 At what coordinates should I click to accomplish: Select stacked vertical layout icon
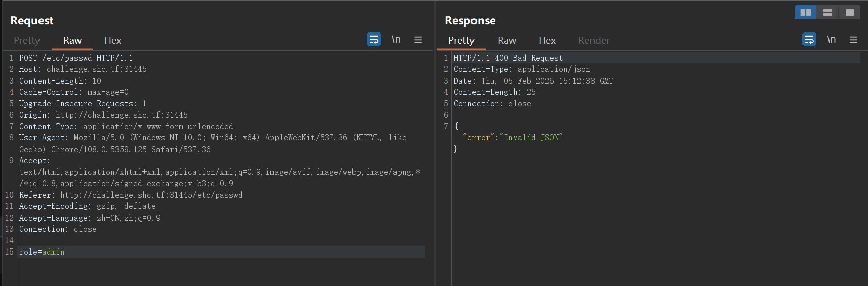click(827, 12)
